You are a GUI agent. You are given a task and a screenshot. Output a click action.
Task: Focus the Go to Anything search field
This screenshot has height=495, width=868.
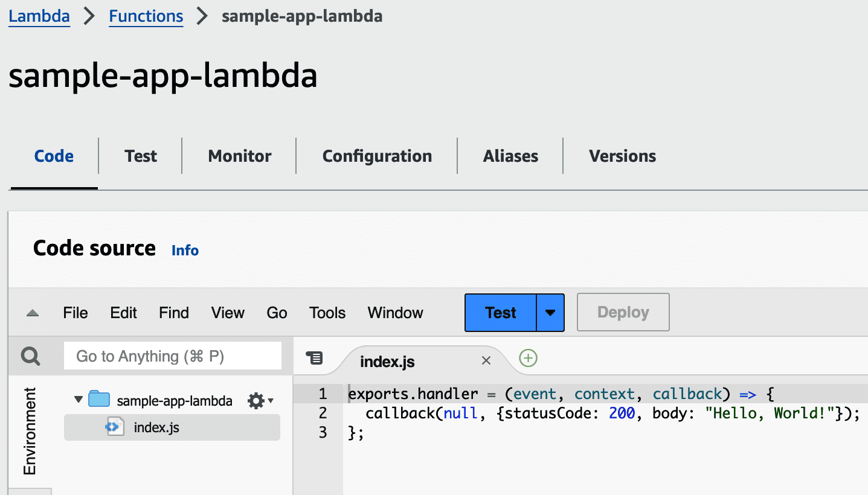tap(173, 356)
